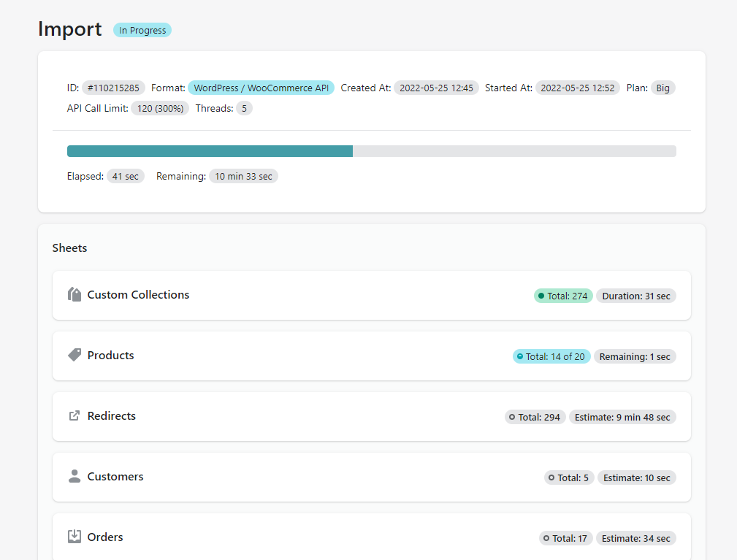Click the Elapsed value 41 sec
The height and width of the screenshot is (560, 737).
(x=126, y=176)
